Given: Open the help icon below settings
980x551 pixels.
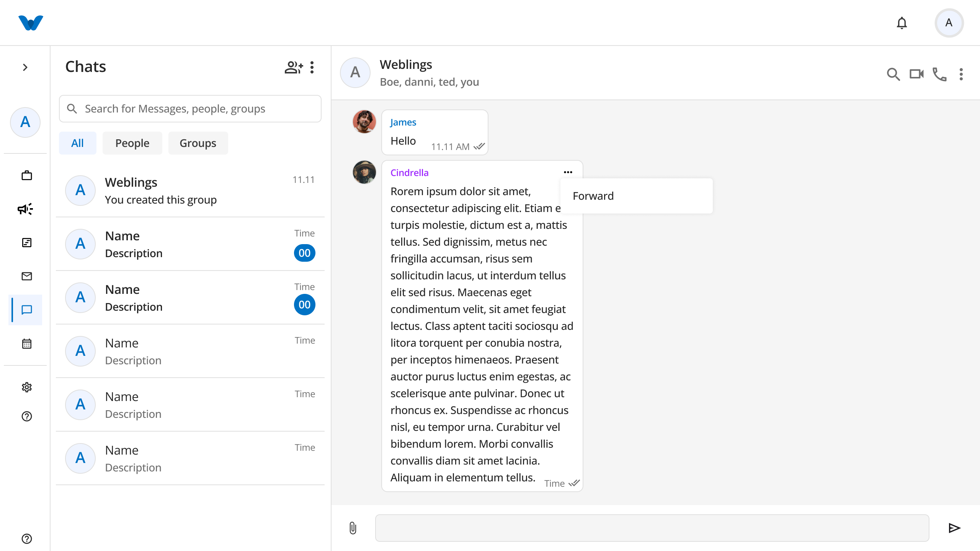Looking at the screenshot, I should click(x=27, y=416).
